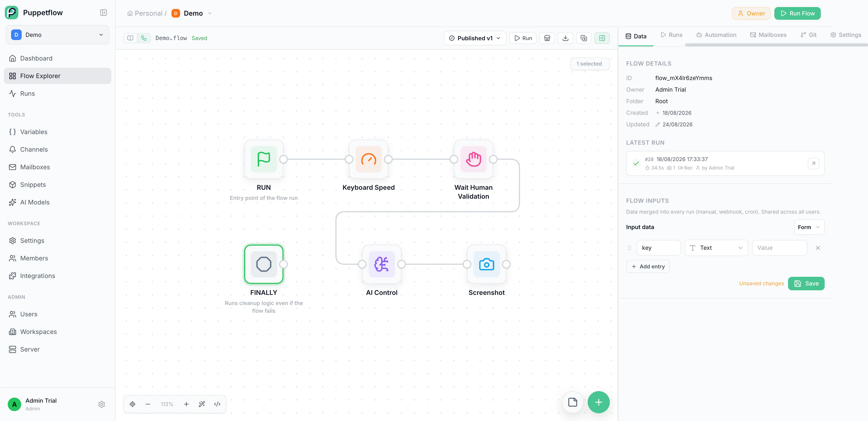Expand the Demo breadcrumb chevron
The image size is (868, 421).
210,13
